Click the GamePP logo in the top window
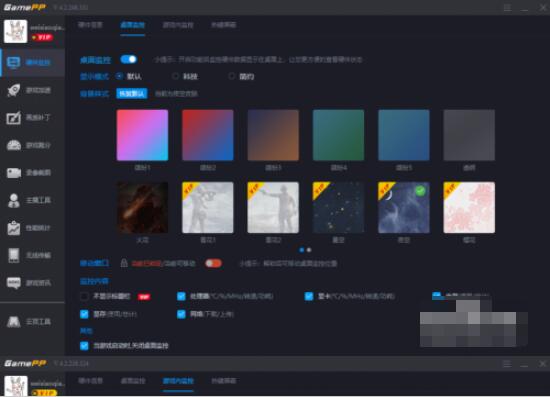Image resolution: width=550 pixels, height=397 pixels. pyautogui.click(x=25, y=7)
